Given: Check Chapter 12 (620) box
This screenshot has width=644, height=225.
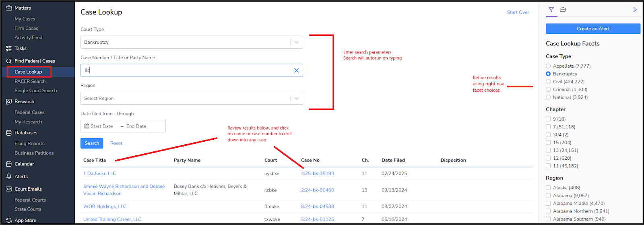Looking at the screenshot, I should (548, 158).
